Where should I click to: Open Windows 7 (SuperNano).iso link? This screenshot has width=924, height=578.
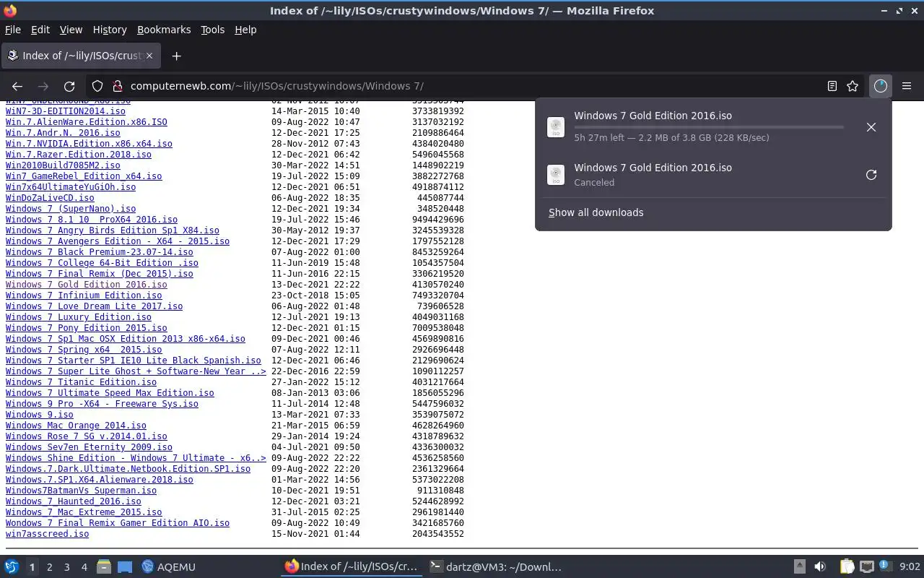(71, 209)
